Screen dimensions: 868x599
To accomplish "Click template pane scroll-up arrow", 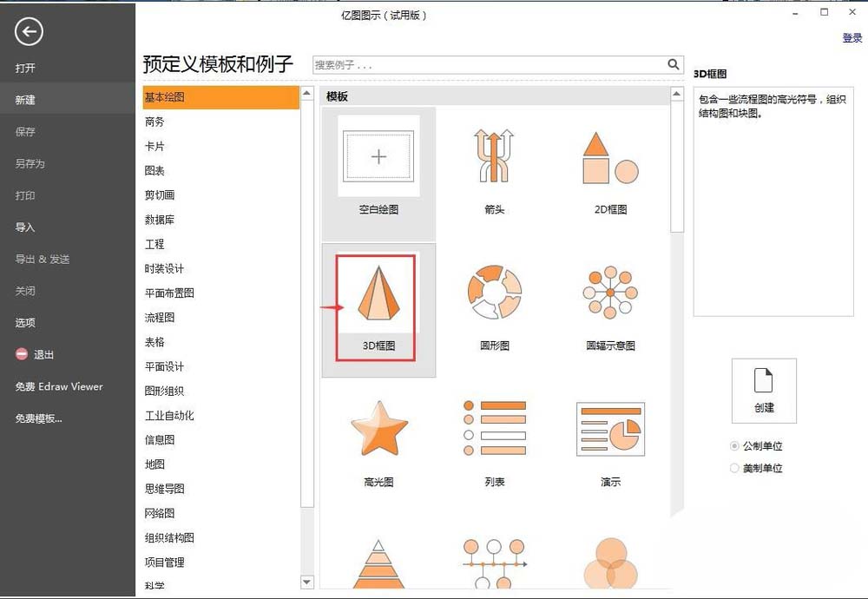I will [676, 94].
